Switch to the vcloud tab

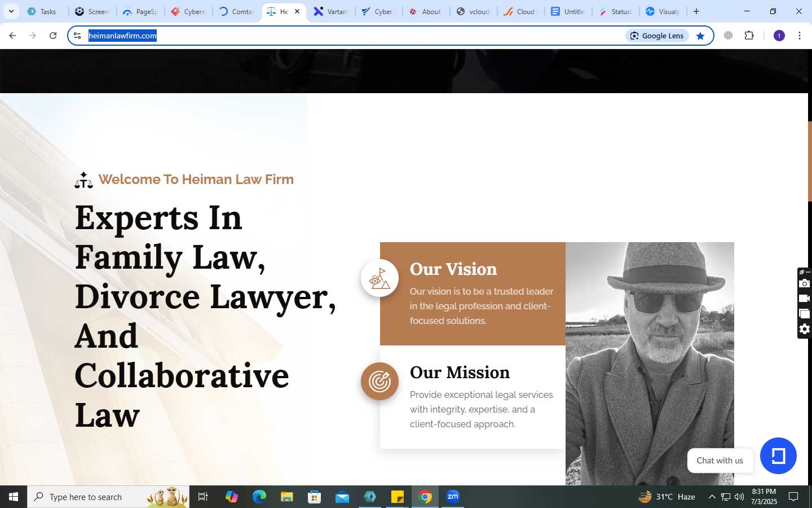pyautogui.click(x=474, y=11)
